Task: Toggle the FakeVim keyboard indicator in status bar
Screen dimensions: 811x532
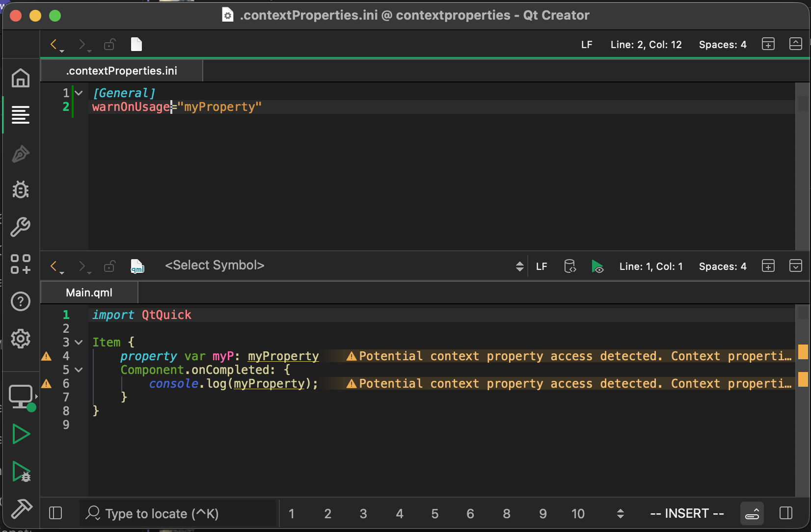Action: (752, 513)
